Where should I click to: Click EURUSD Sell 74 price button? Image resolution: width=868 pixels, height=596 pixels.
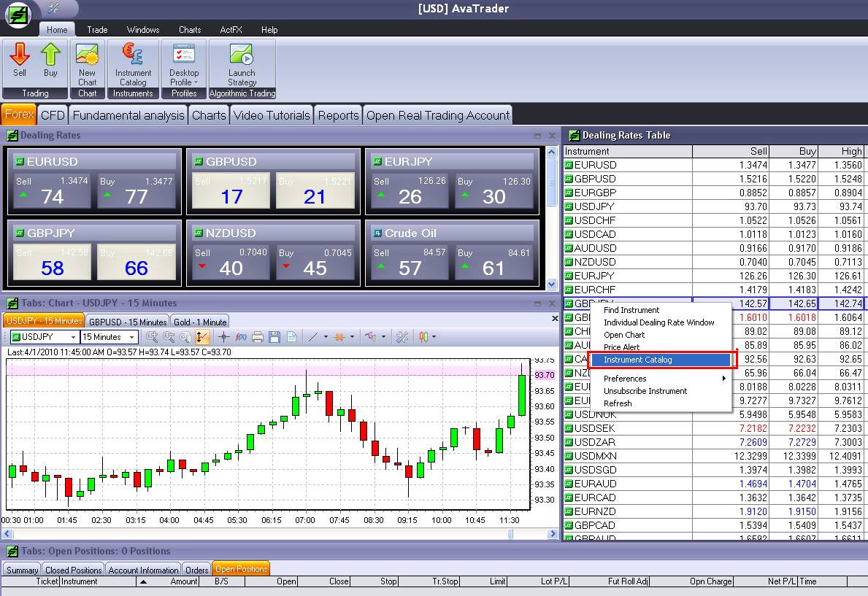[x=52, y=191]
